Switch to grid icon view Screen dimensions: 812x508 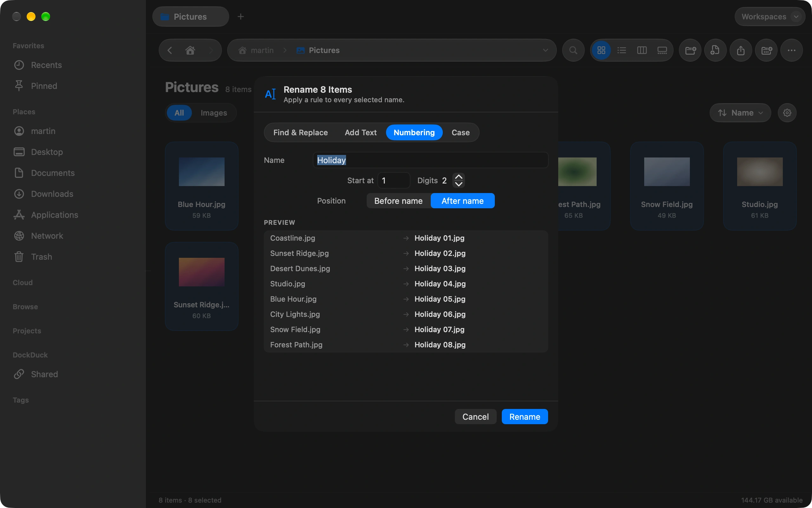point(601,50)
